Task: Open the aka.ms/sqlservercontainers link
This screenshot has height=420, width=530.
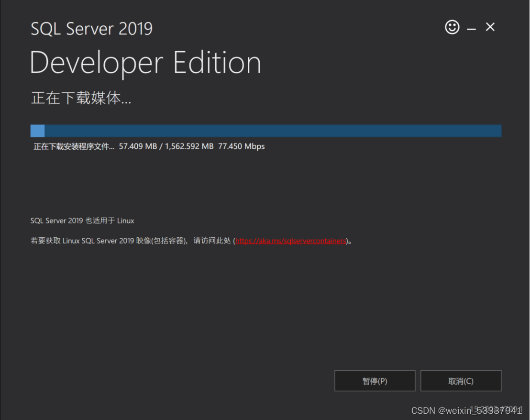Action: click(x=291, y=241)
